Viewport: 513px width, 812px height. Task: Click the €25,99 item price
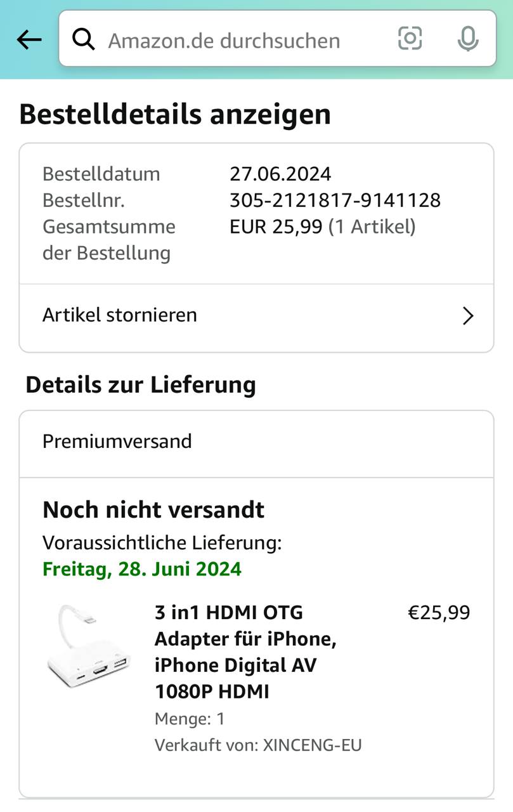438,613
